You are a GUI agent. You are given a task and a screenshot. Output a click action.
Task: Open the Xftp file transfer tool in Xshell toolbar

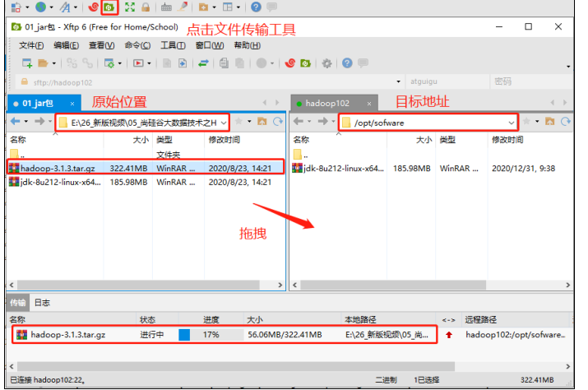click(x=109, y=7)
